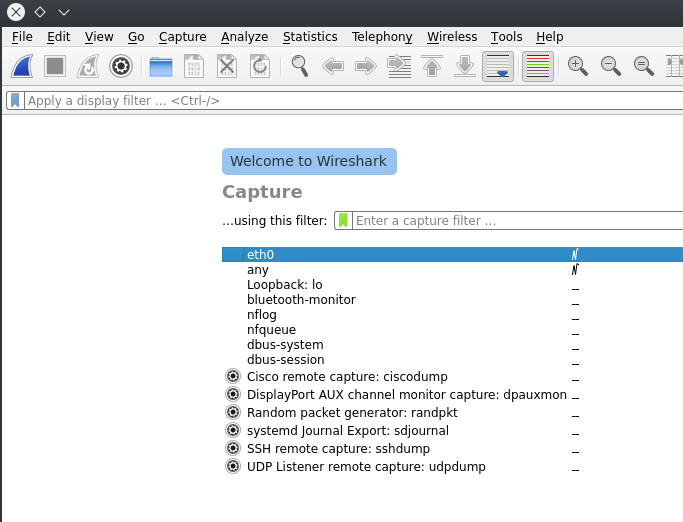Viewport: 683px width, 522px height.
Task: Open UDP Listener udpdump settings gear
Action: 233,466
